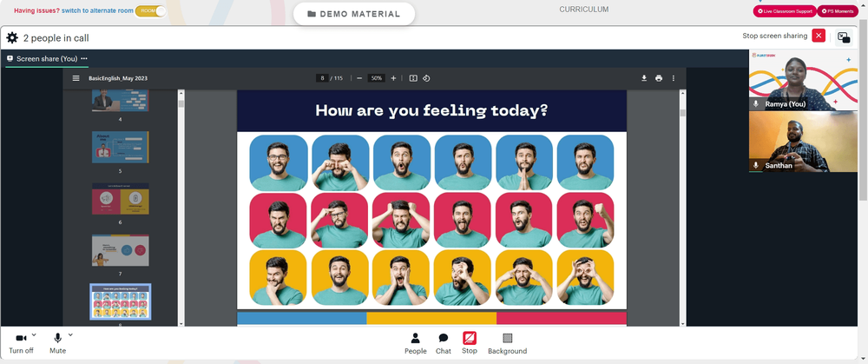Rotate the PDF counterclockwise
This screenshot has height=364, width=868.
[x=426, y=78]
